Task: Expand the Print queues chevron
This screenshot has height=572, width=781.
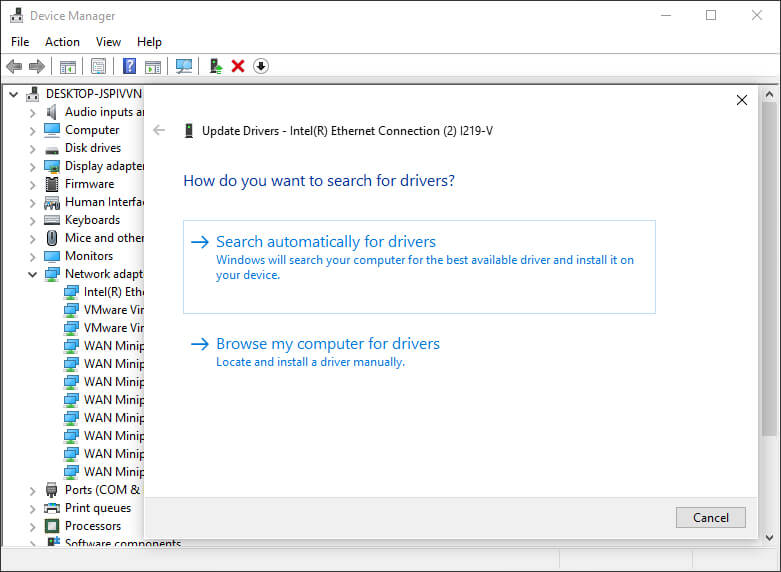Action: pos(32,509)
